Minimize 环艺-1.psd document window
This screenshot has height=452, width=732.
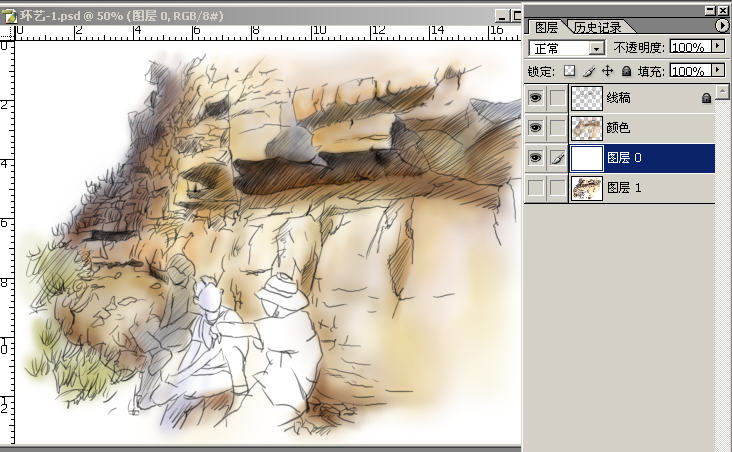501,16
